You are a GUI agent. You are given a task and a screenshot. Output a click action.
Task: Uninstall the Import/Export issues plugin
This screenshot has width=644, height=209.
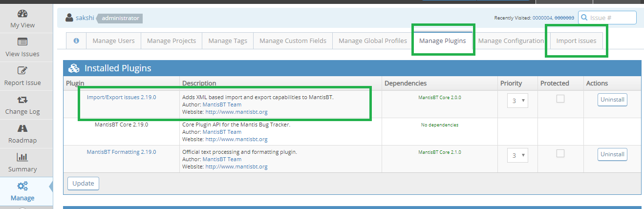pos(612,100)
